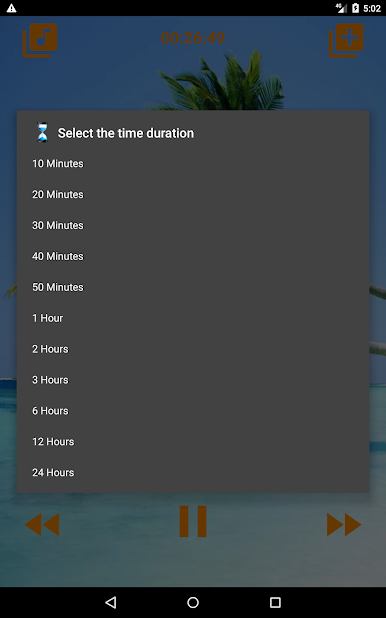Viewport: 386px width, 618px height.
Task: Choose the 20 Minutes option
Action: [193, 194]
